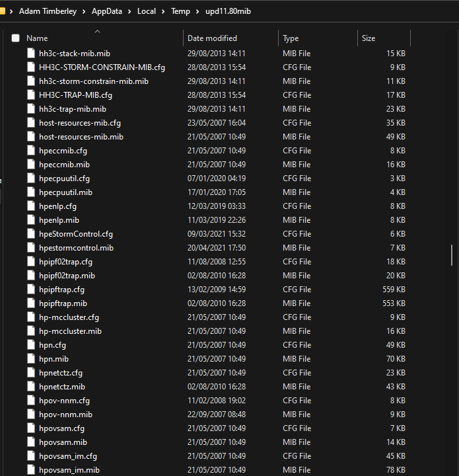This screenshot has width=459, height=476.
Task: Select file name hpovsam_im.mib
Action: point(69,470)
